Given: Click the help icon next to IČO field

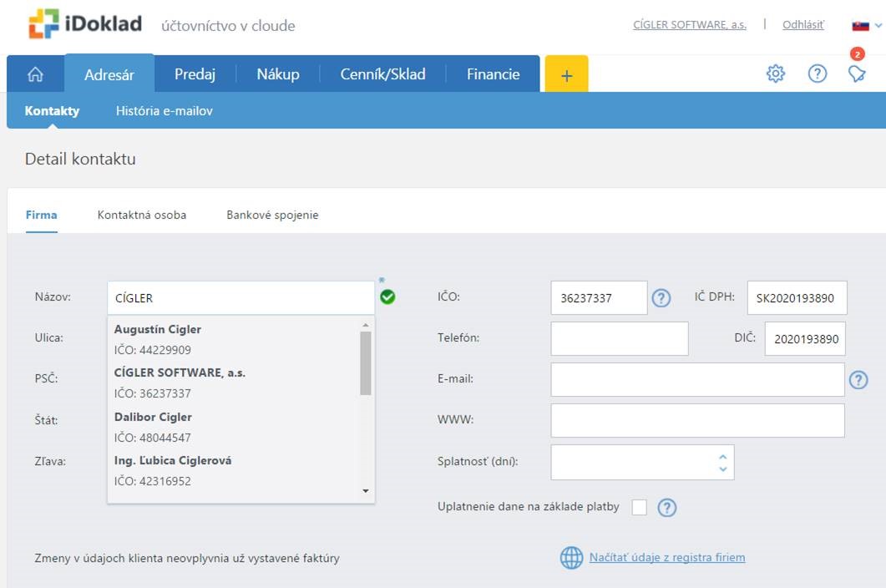Looking at the screenshot, I should point(661,298).
